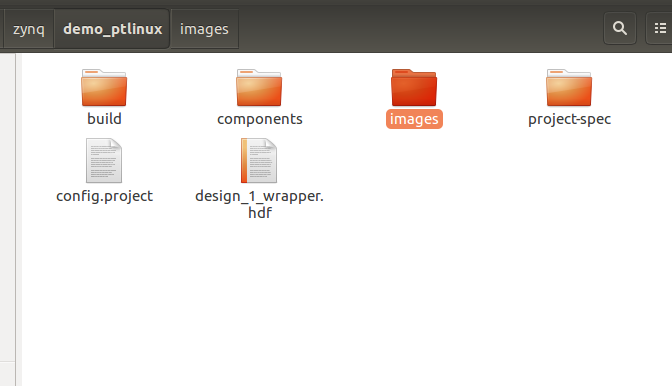Click the search magnifier button

coord(620,28)
